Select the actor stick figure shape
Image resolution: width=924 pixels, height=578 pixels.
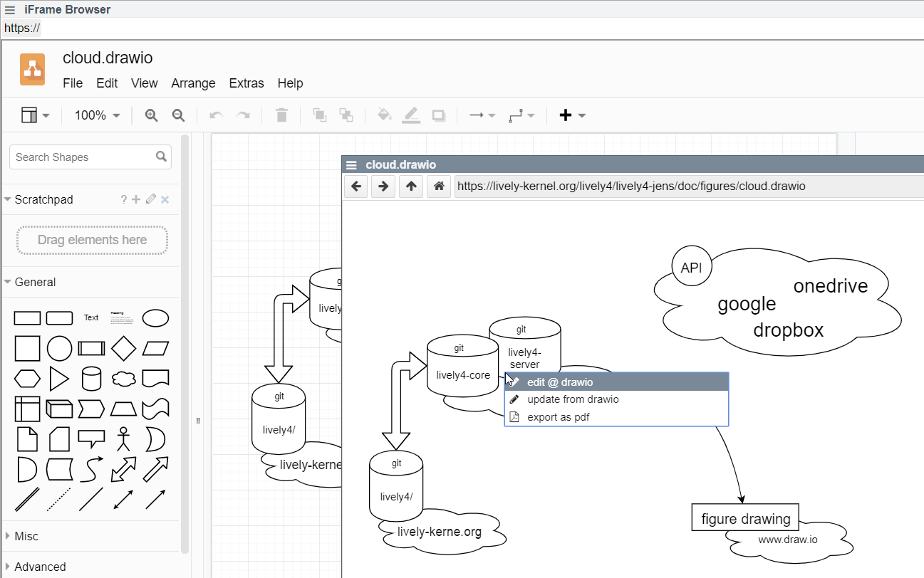click(x=125, y=438)
